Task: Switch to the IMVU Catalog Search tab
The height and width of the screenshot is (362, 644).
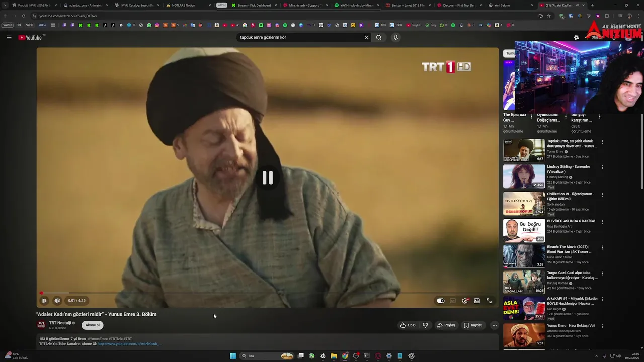Action: click(136, 5)
